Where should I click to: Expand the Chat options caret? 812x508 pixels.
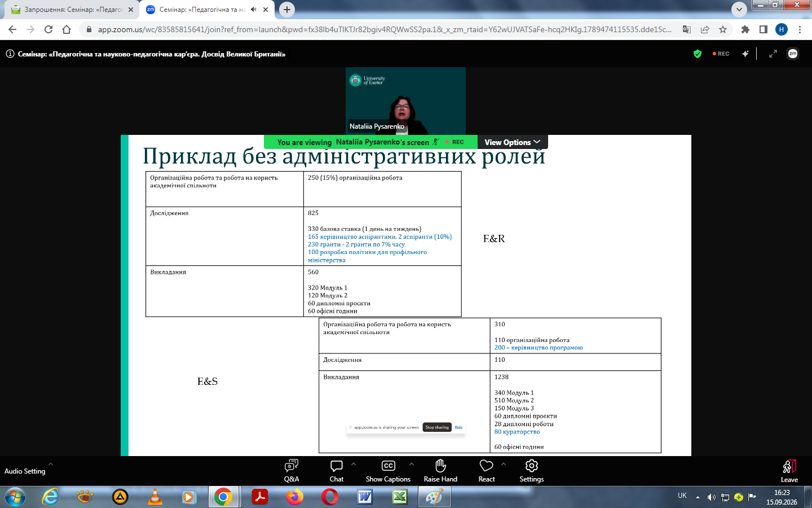[x=354, y=464]
